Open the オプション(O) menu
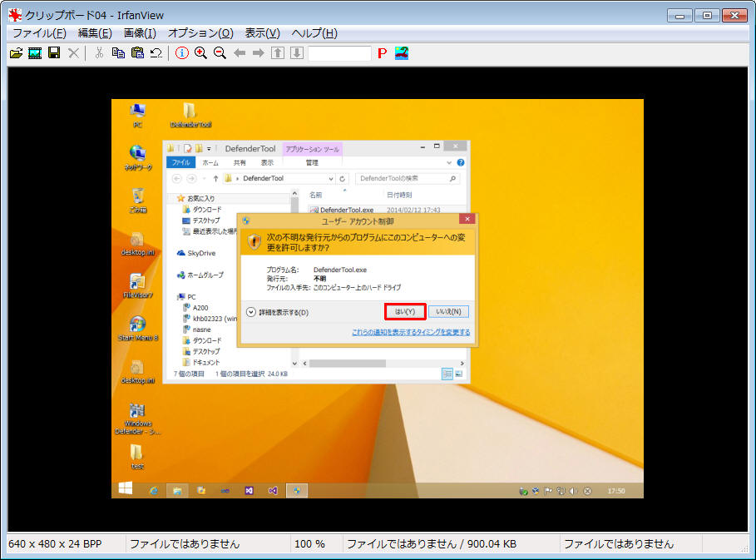This screenshot has width=756, height=560. [200, 33]
